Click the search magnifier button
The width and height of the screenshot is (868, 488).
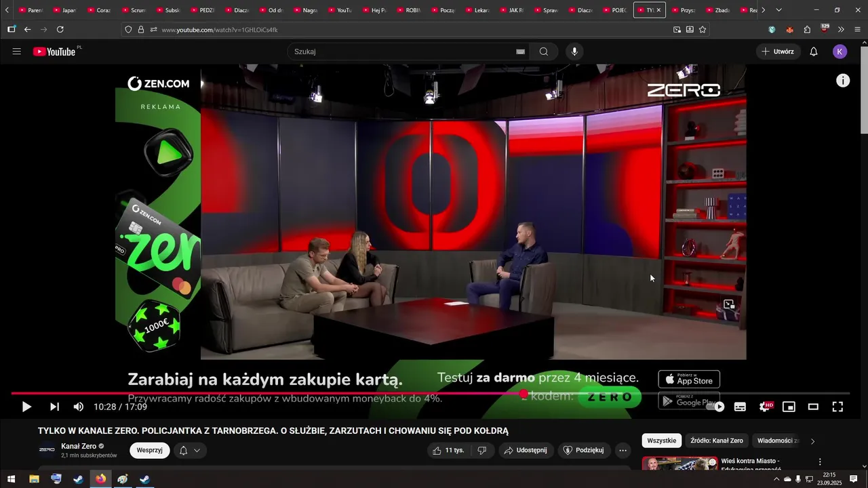click(x=544, y=52)
